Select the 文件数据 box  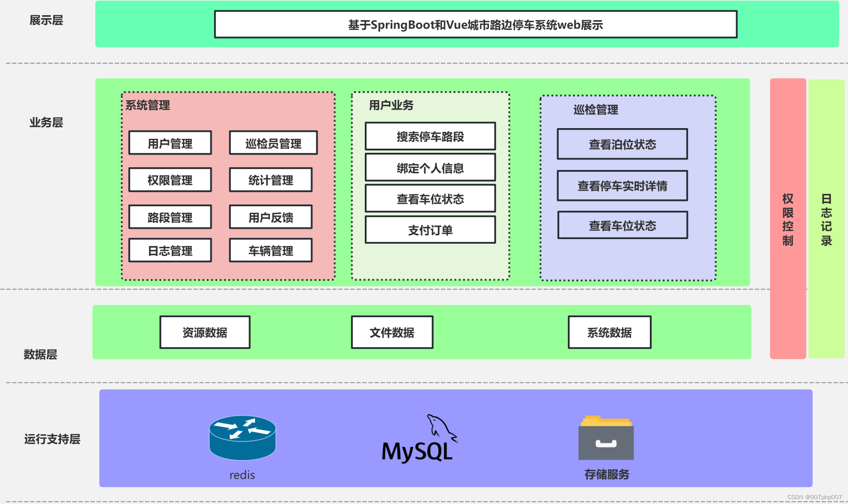(x=392, y=332)
